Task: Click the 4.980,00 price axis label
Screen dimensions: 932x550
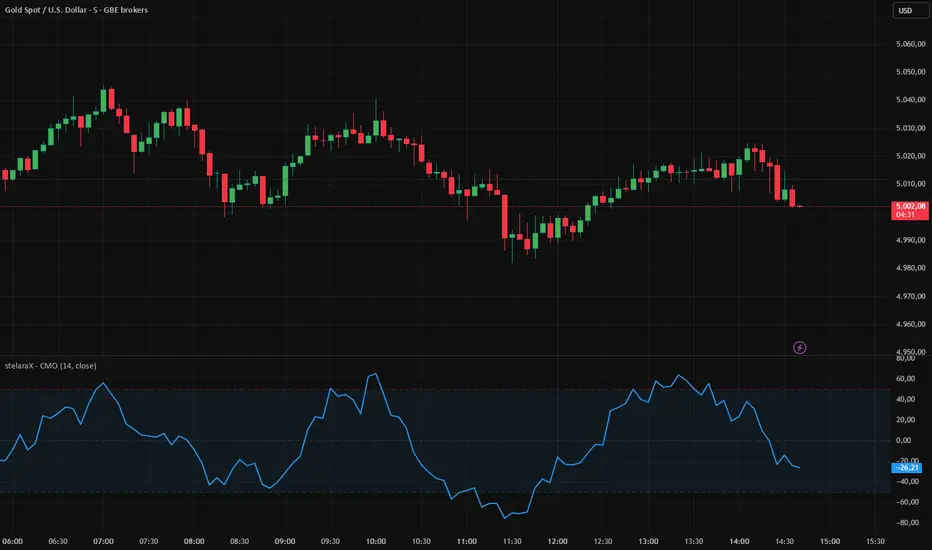Action: (911, 268)
